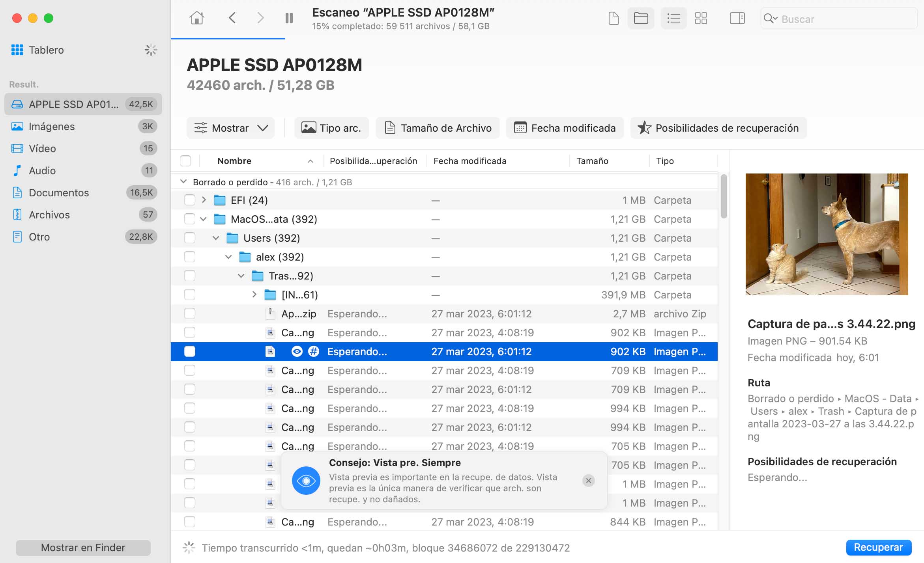The image size is (924, 563).
Task: Click the Buscar search field
Action: pos(839,19)
